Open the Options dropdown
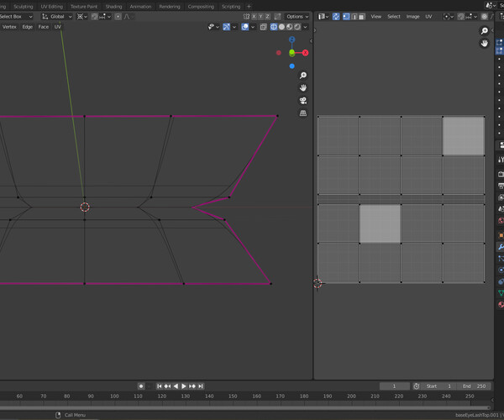This screenshot has width=504, height=420. click(297, 17)
